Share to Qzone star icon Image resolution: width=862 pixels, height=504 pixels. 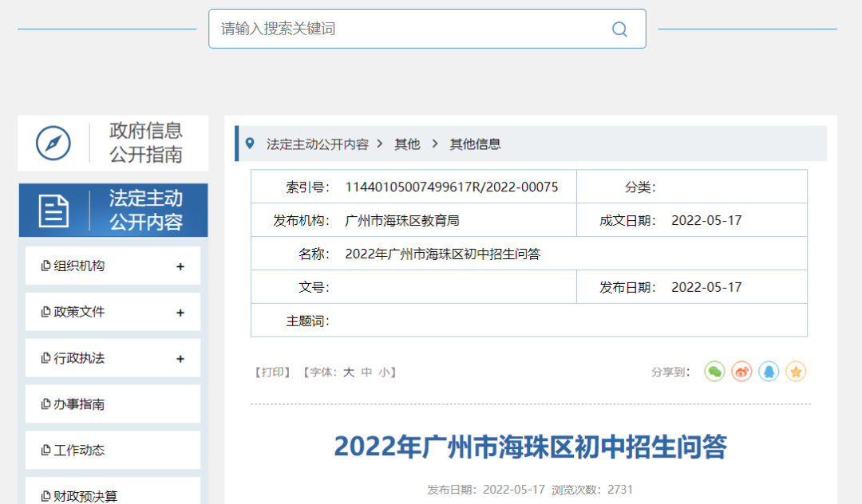796,372
